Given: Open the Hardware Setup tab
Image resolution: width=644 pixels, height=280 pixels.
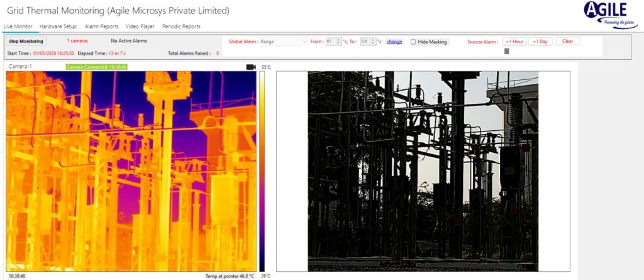Looking at the screenshot, I should click(58, 26).
